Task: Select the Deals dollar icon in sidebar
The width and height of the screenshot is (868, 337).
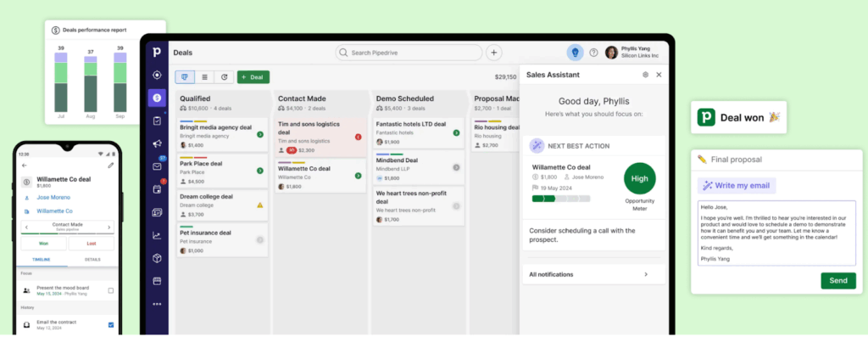Action: [157, 98]
